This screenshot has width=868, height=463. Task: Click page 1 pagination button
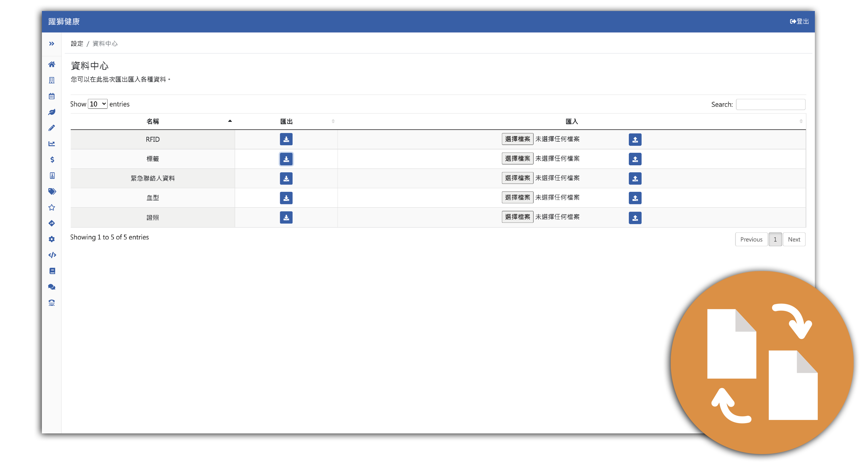(x=775, y=240)
